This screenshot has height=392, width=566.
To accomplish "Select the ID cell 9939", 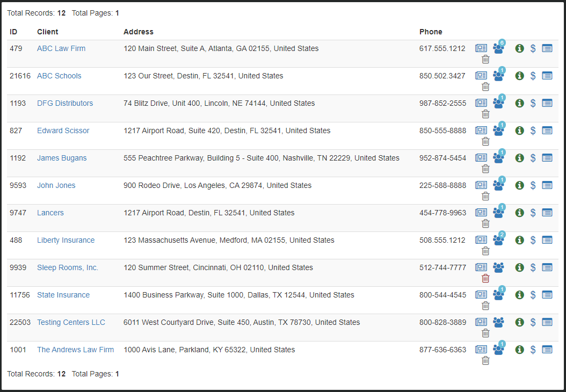I will tap(18, 268).
